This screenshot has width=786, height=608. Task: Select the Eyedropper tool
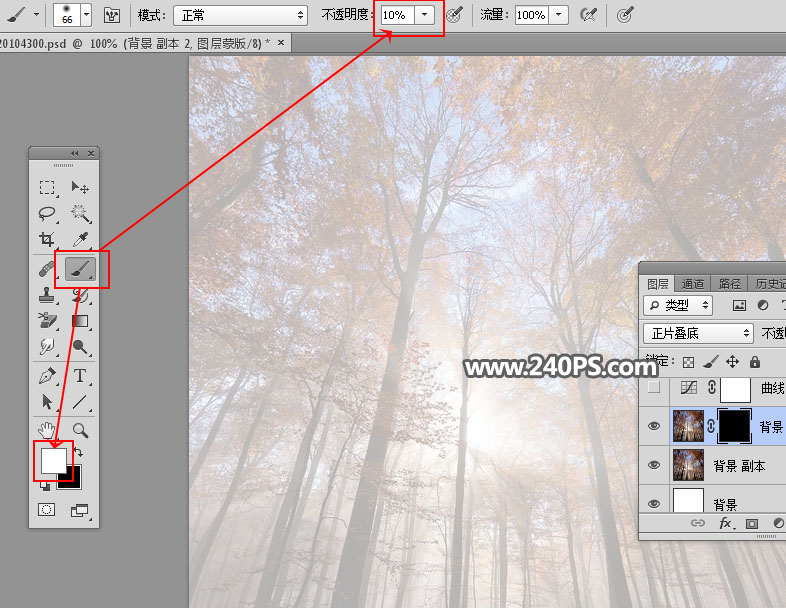tap(80, 240)
